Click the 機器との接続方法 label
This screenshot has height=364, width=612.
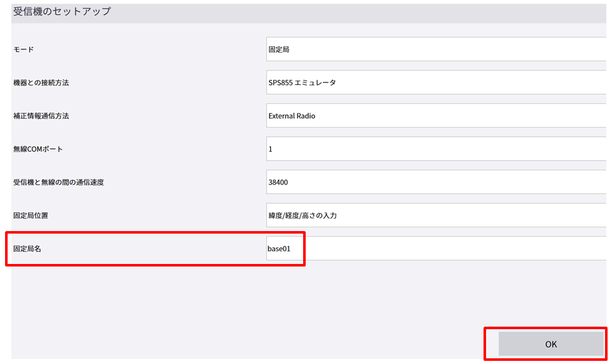pyautogui.click(x=41, y=83)
